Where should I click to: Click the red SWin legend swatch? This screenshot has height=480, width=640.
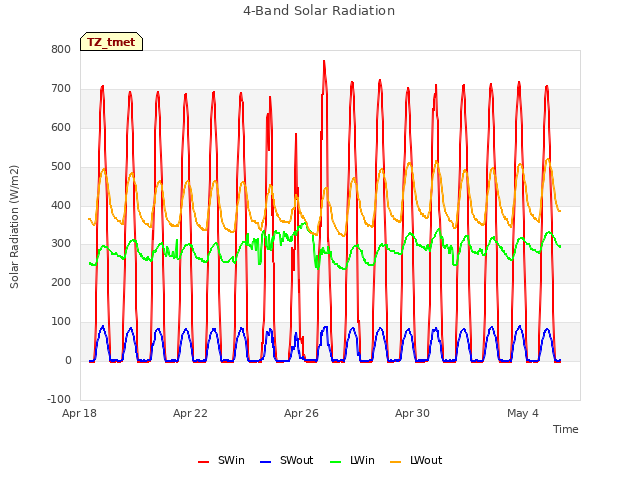coord(203,462)
